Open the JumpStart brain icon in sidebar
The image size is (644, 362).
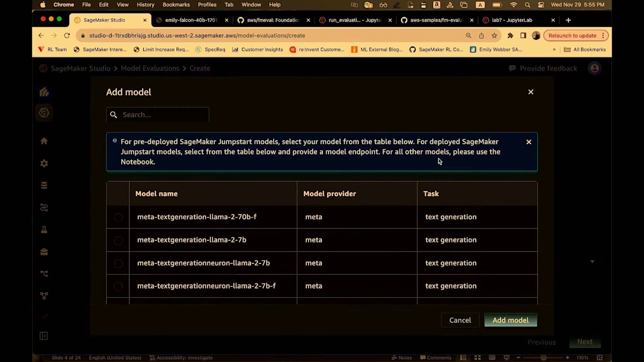pyautogui.click(x=44, y=113)
